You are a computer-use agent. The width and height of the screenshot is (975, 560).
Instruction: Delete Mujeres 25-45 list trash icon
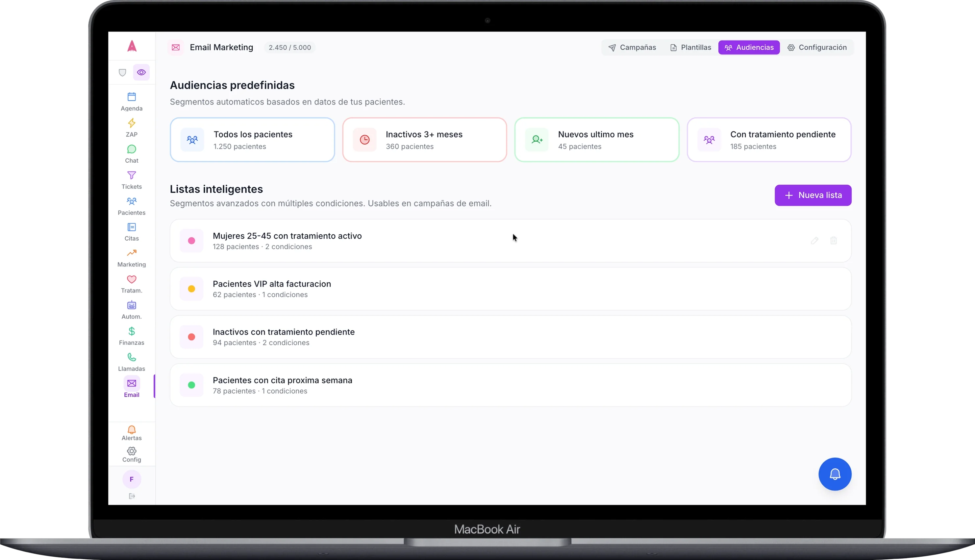pos(833,241)
